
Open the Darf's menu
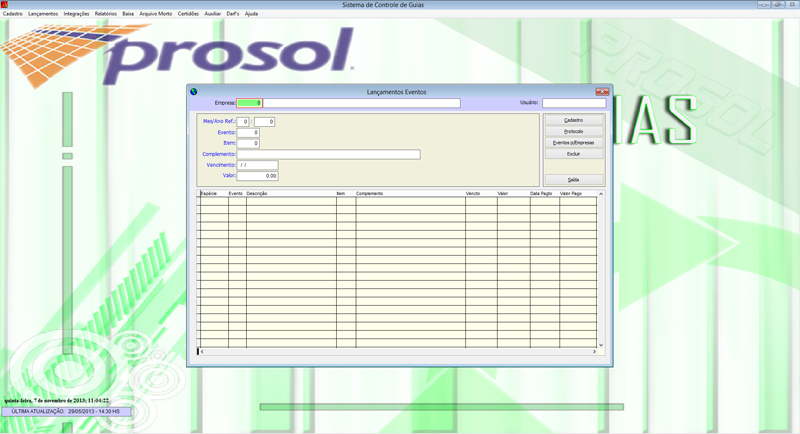pos(233,14)
